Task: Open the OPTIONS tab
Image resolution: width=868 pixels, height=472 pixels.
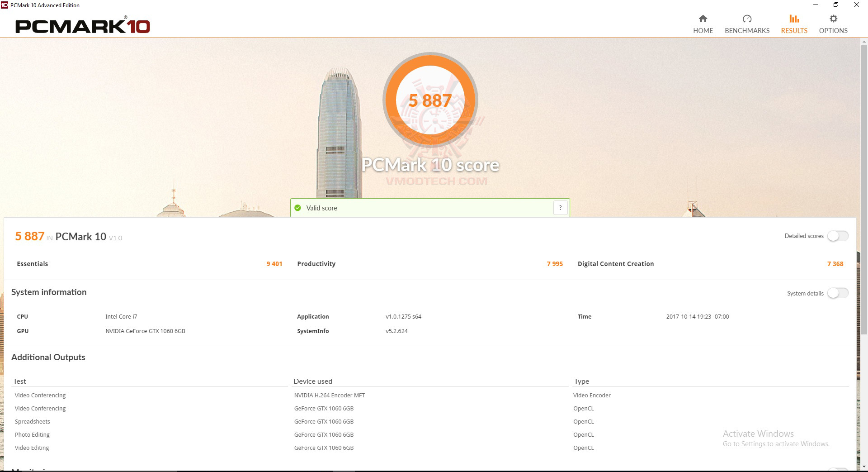Action: tap(833, 24)
